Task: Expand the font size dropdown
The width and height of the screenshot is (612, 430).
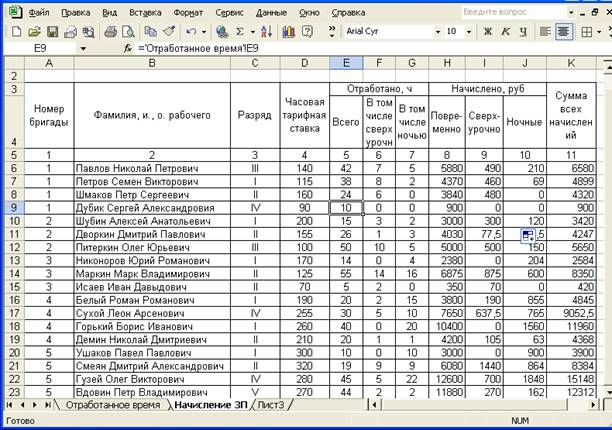Action: pos(469,32)
